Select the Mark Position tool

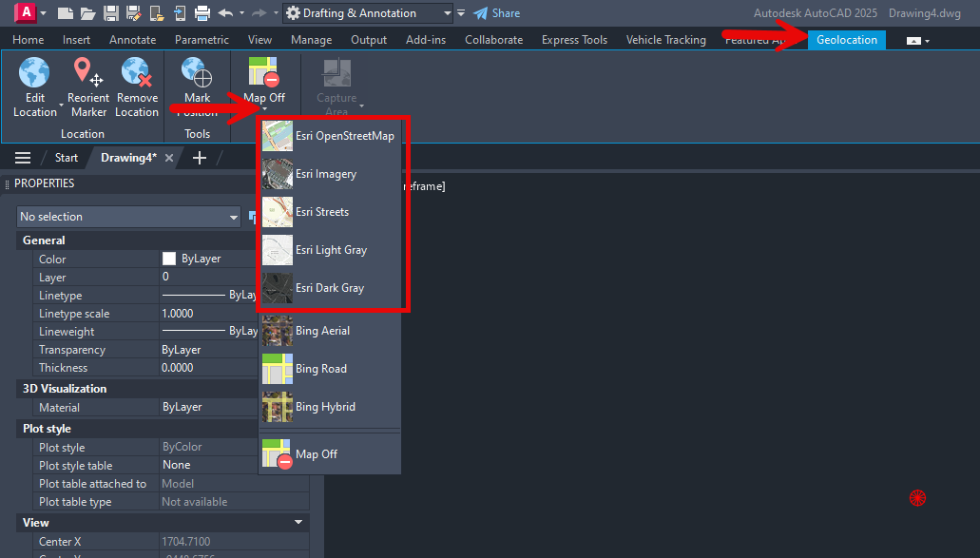tap(198, 87)
